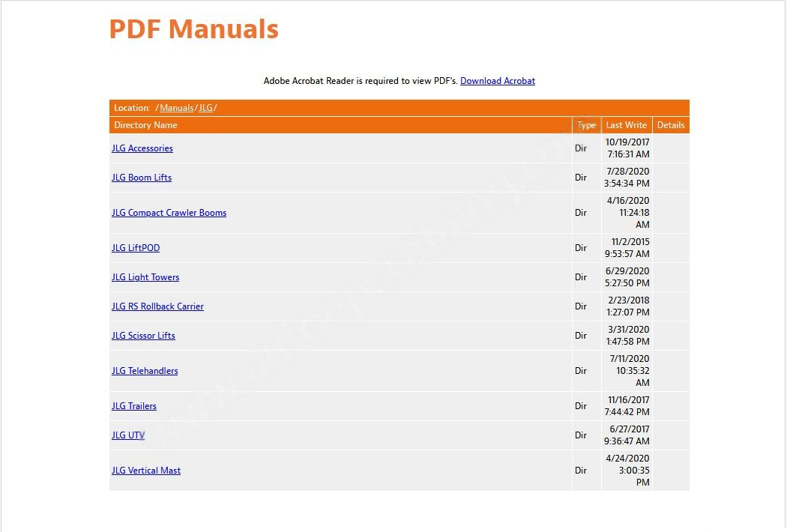Navigate to JLG RS Rollback Carrier

pyautogui.click(x=157, y=306)
